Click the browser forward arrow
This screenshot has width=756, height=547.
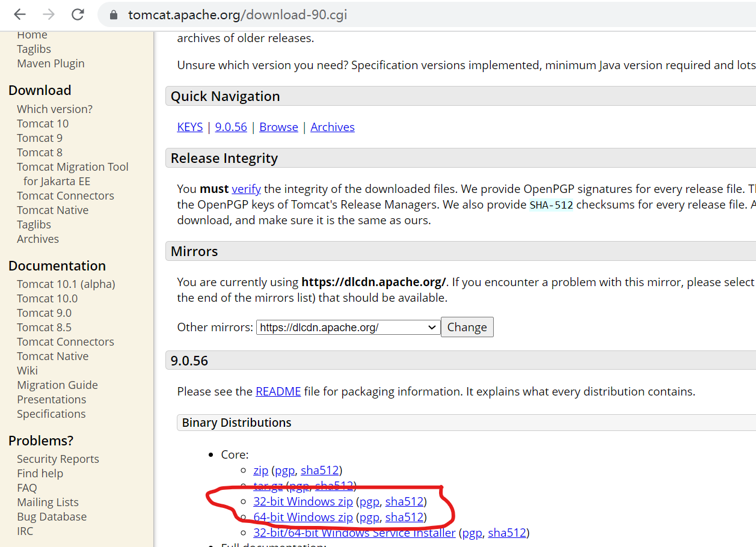tap(49, 14)
